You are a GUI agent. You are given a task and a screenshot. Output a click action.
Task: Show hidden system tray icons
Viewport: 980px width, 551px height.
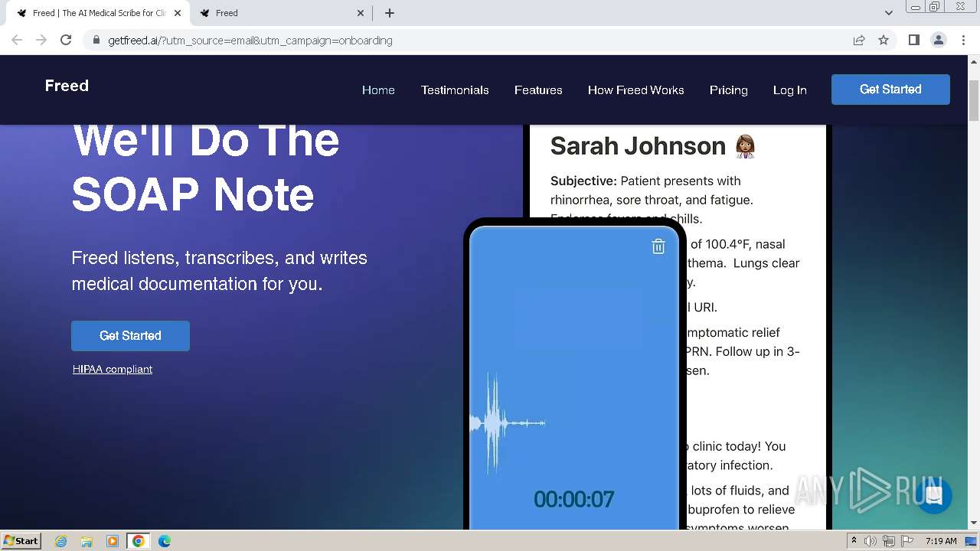click(854, 541)
